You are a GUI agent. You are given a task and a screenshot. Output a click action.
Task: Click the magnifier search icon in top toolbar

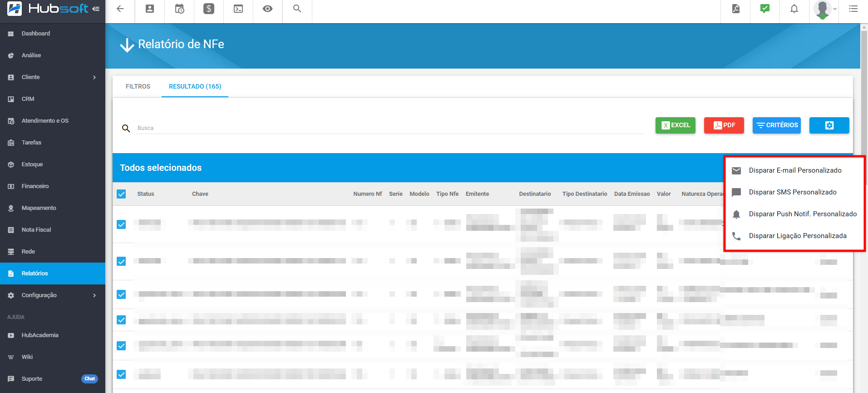297,9
